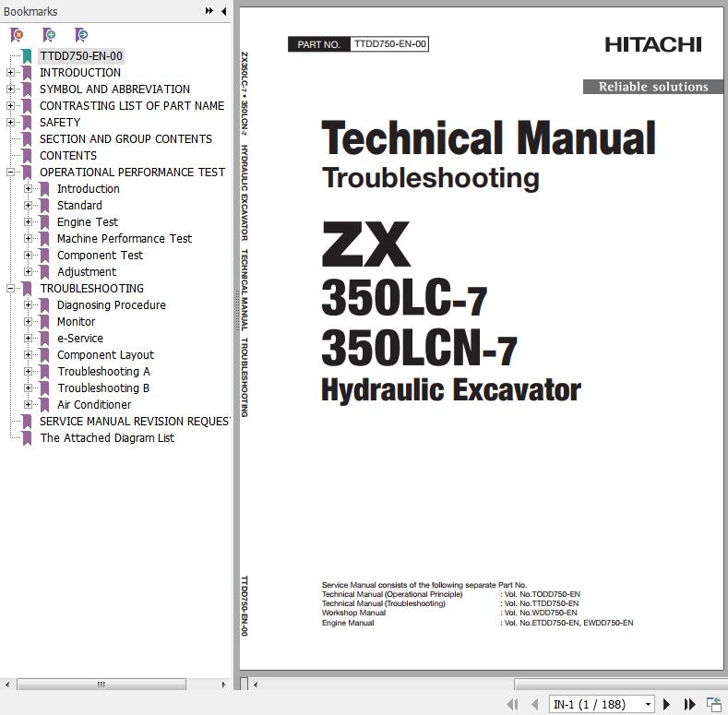Open the Component Layout bookmark
Image resolution: width=728 pixels, height=715 pixels.
[105, 355]
